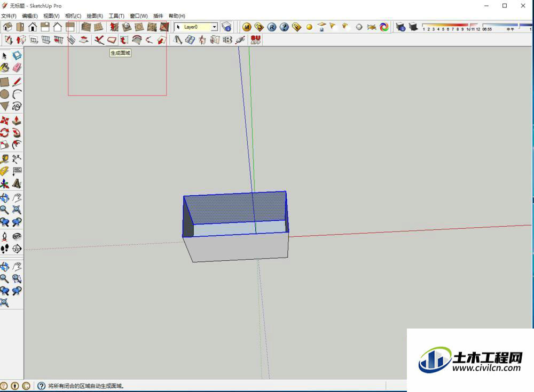Select the Arc tool

[x=17, y=94]
